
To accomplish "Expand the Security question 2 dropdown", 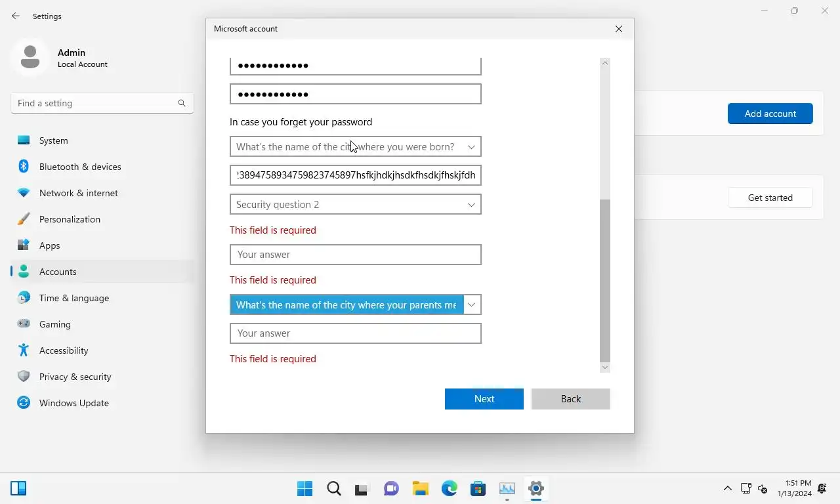I will 356,204.
